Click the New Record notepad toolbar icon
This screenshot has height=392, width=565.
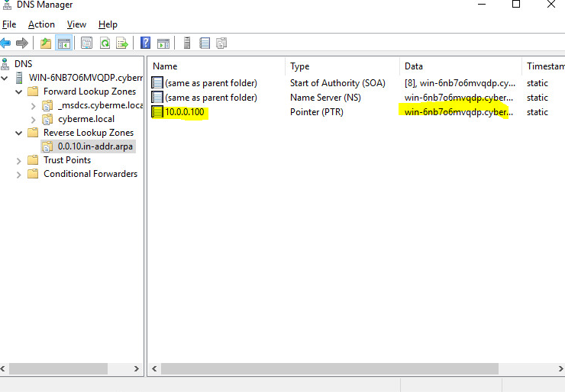click(204, 43)
